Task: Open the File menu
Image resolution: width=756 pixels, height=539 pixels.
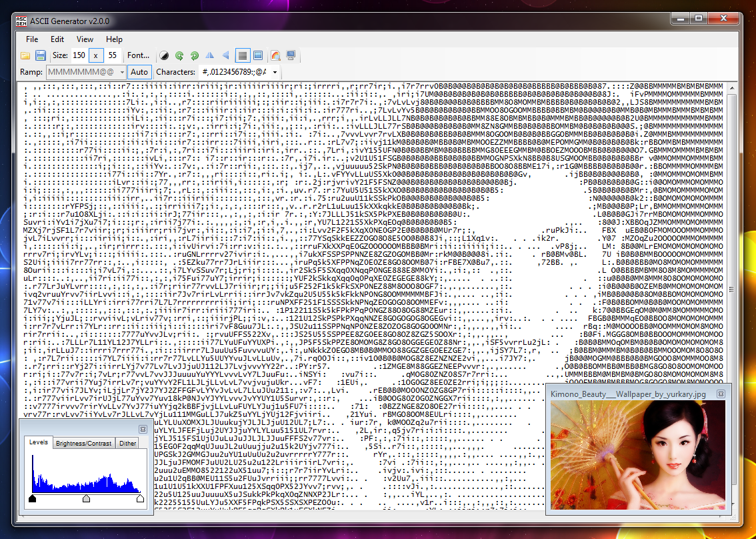Action: (32, 39)
